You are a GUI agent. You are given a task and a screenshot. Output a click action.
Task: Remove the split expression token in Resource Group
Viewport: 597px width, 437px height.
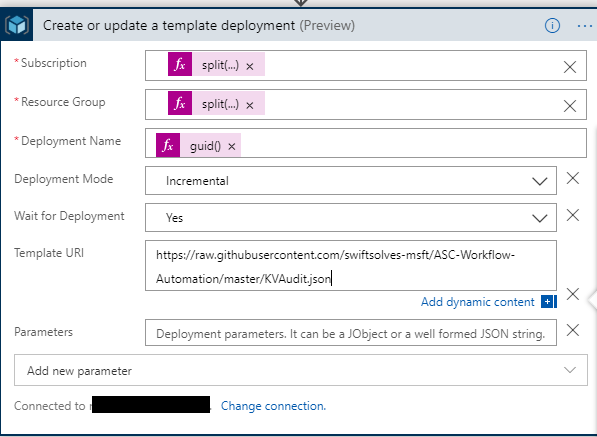point(250,105)
